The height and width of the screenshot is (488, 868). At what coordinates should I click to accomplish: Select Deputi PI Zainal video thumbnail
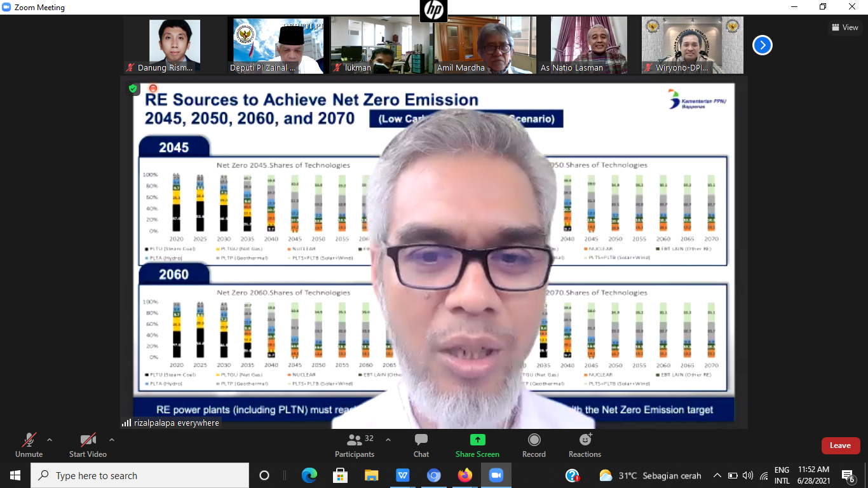click(277, 45)
